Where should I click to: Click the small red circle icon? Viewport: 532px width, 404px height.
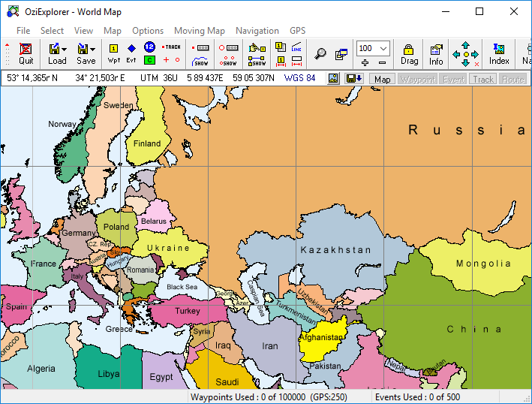[177, 60]
